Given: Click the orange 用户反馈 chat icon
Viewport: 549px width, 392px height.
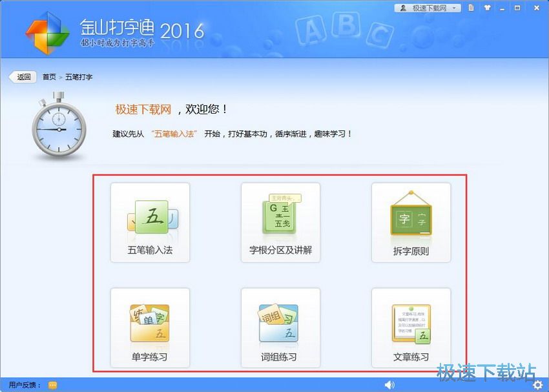Looking at the screenshot, I should pos(52,386).
